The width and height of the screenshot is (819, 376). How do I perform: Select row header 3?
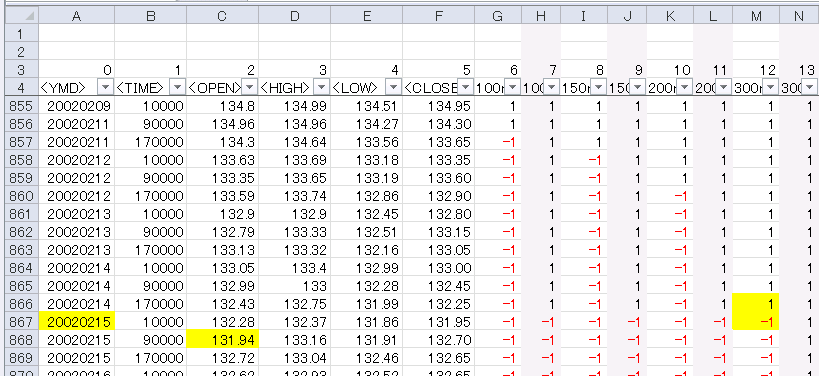point(21,69)
